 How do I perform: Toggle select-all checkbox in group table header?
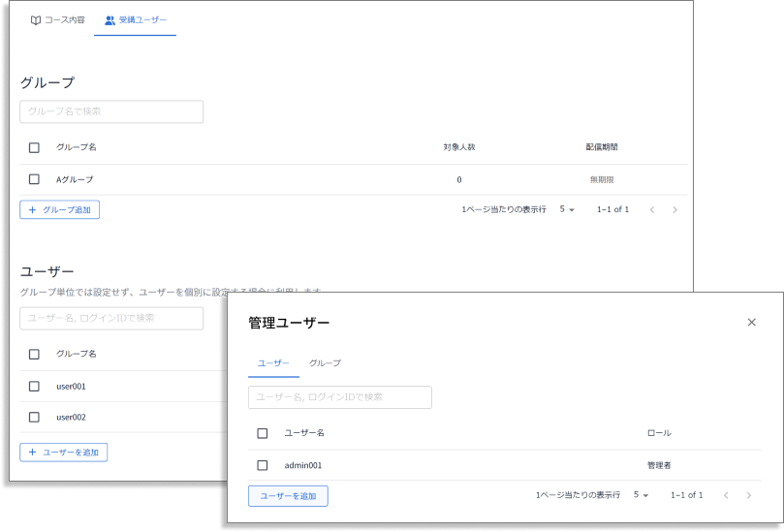point(34,147)
